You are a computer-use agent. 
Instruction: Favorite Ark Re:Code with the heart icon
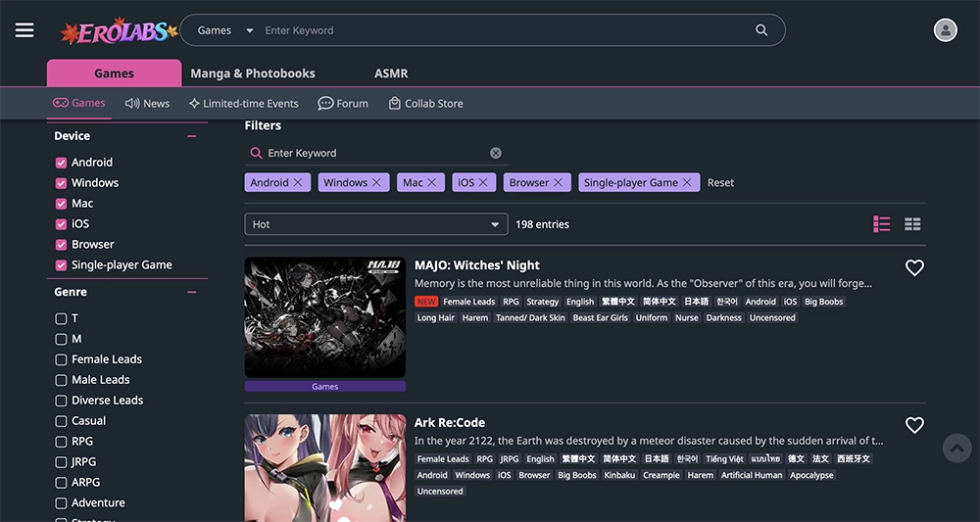[x=914, y=425]
